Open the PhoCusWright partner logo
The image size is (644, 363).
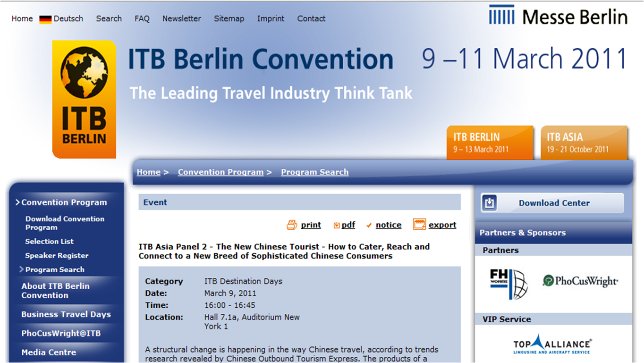(x=580, y=281)
